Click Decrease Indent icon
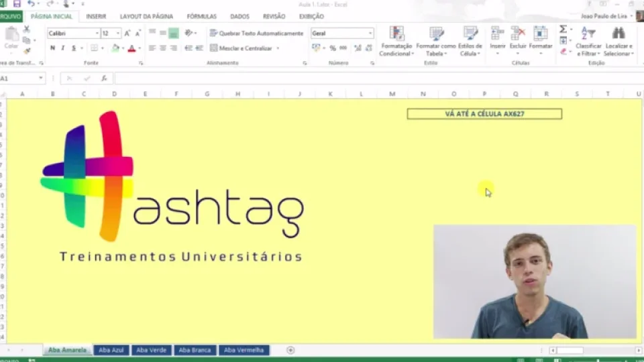This screenshot has height=362, width=644. point(189,48)
